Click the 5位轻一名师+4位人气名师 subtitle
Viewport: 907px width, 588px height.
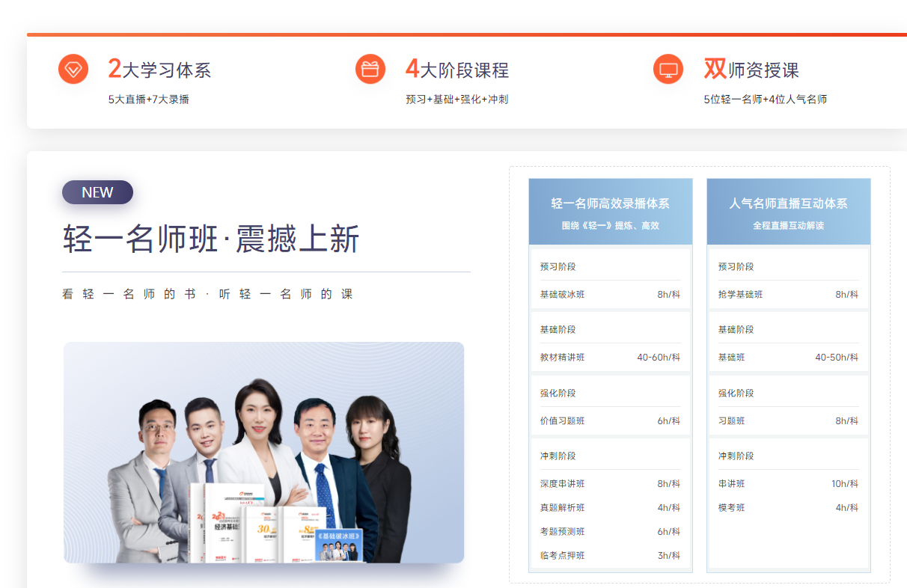[765, 99]
